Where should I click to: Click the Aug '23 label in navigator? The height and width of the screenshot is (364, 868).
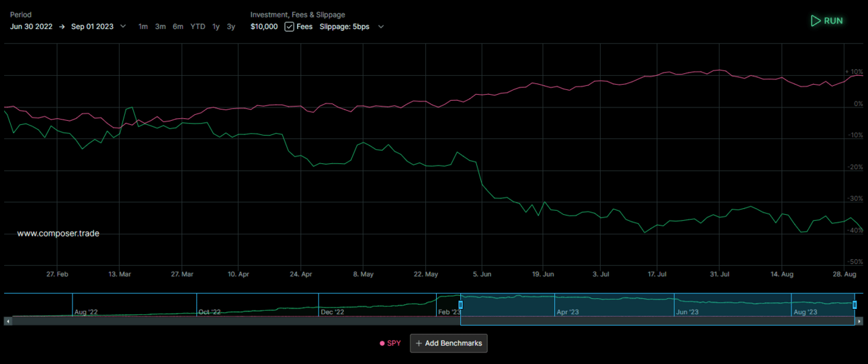(x=806, y=312)
